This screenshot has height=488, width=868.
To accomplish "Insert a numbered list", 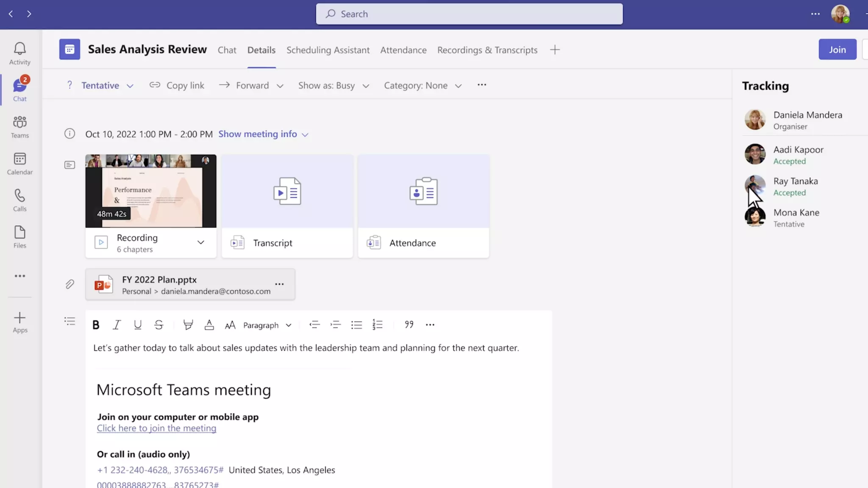I will 377,325.
